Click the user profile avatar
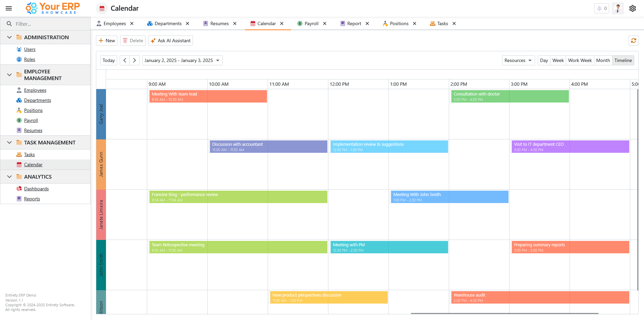The height and width of the screenshot is (320, 644). click(618, 8)
